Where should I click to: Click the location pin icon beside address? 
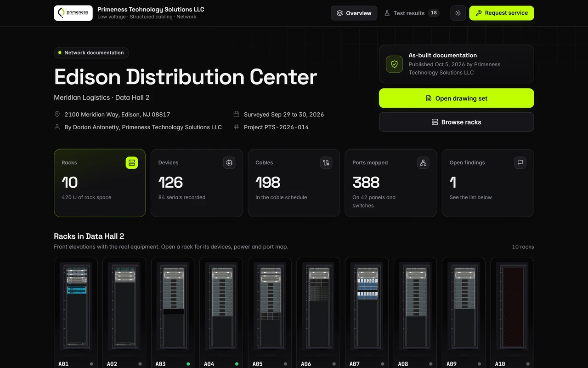[57, 114]
